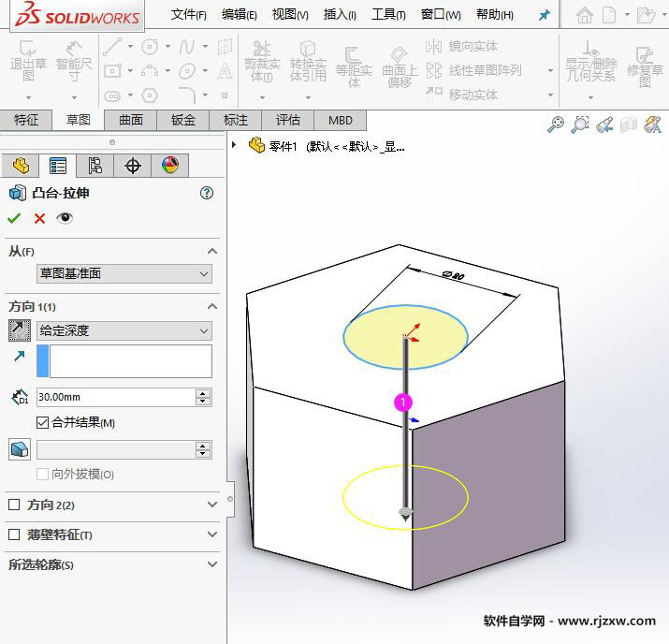Click Offset on Surface (曲面上偏移) tool

[400, 66]
